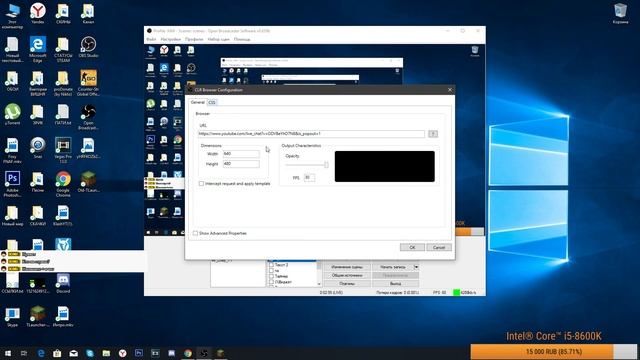Open the Помощь menu in OBS

tap(242, 39)
